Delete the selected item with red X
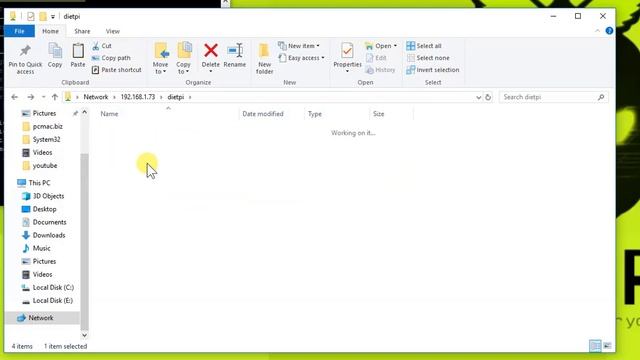The image size is (640, 360). (x=211, y=59)
